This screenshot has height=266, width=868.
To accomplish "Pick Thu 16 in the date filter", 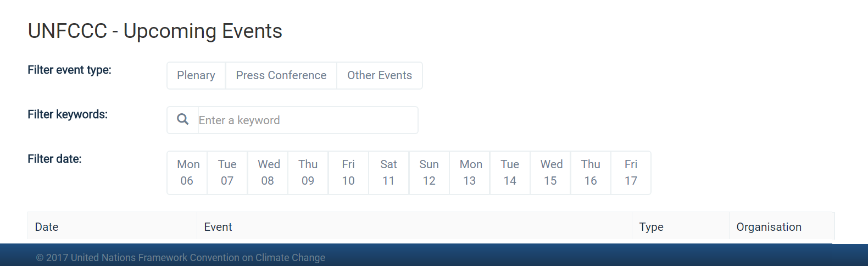I will coord(591,173).
